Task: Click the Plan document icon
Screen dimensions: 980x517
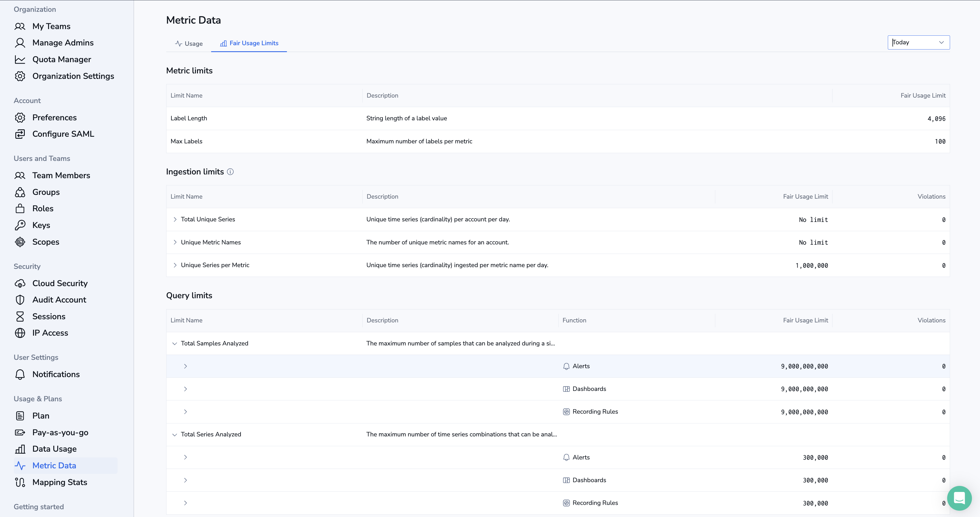Action: [x=20, y=416]
